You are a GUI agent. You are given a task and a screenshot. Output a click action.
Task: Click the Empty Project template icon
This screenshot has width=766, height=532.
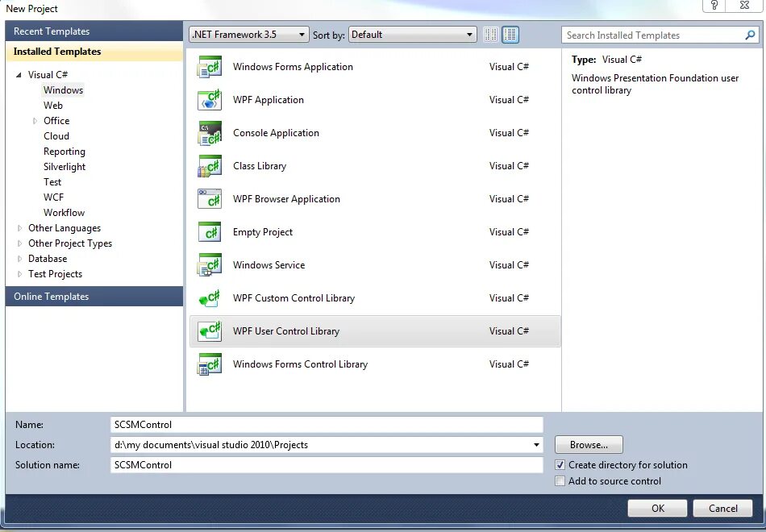210,232
